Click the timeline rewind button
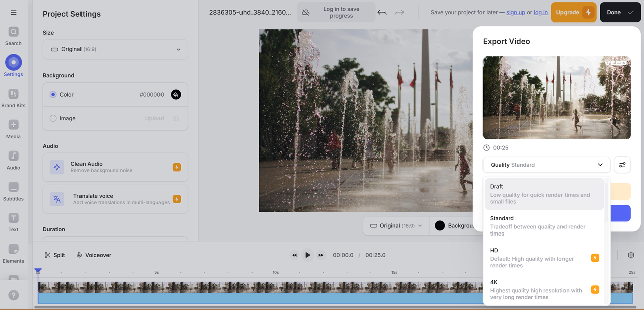This screenshot has width=644, height=310. click(x=295, y=255)
